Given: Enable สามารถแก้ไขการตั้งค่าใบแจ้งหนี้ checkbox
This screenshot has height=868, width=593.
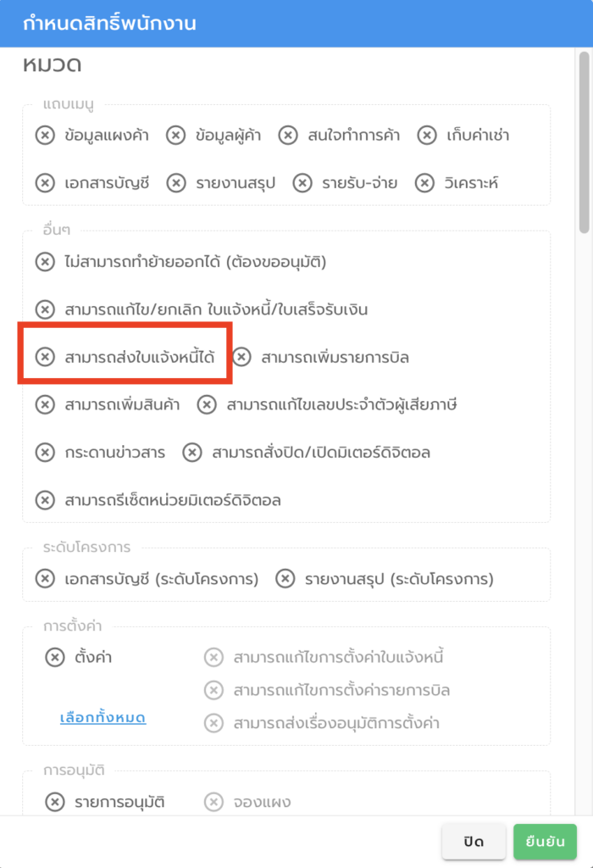Looking at the screenshot, I should 213,657.
